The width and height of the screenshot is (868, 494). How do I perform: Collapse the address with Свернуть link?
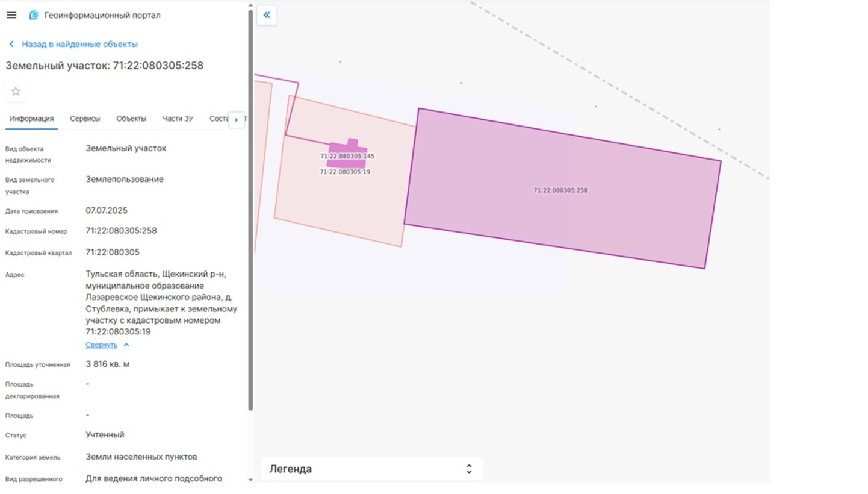(x=101, y=345)
